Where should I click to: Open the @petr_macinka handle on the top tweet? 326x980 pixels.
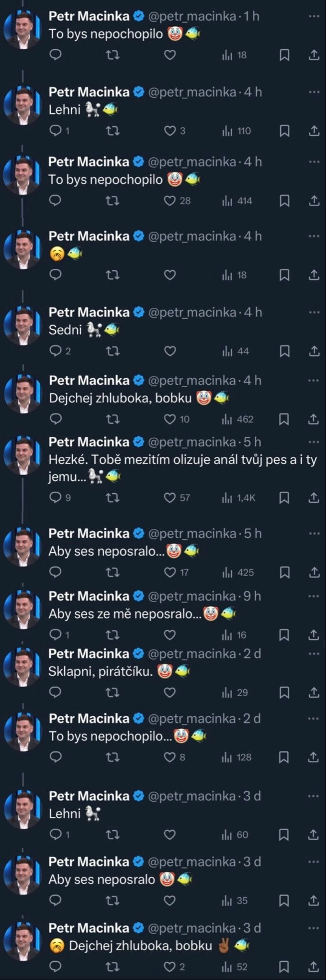coord(192,16)
